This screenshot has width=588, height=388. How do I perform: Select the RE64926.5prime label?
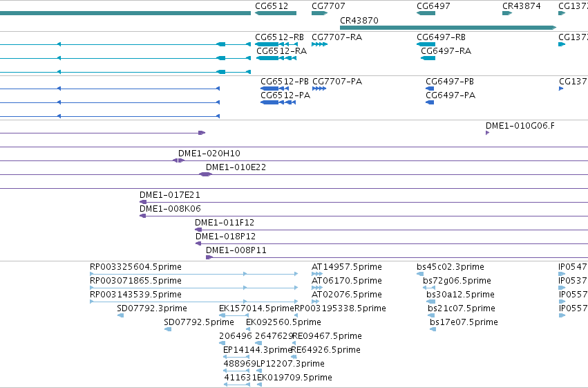(326, 350)
